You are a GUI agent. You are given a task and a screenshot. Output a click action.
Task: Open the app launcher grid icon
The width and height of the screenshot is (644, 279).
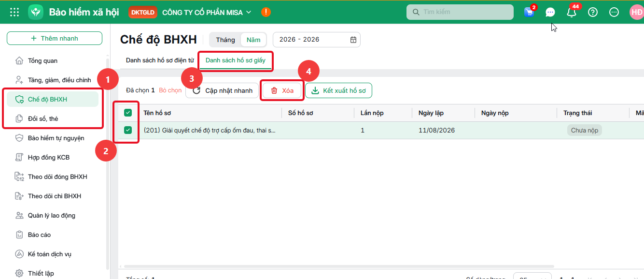point(14,12)
